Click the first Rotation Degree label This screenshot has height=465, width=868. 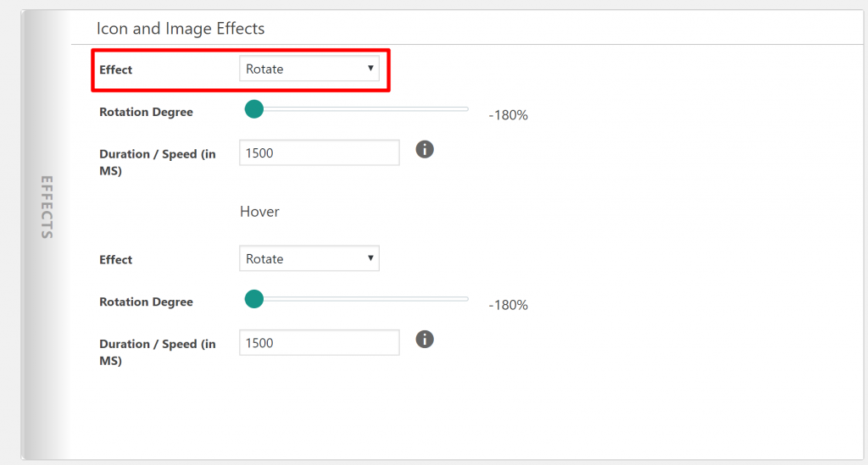pos(146,112)
